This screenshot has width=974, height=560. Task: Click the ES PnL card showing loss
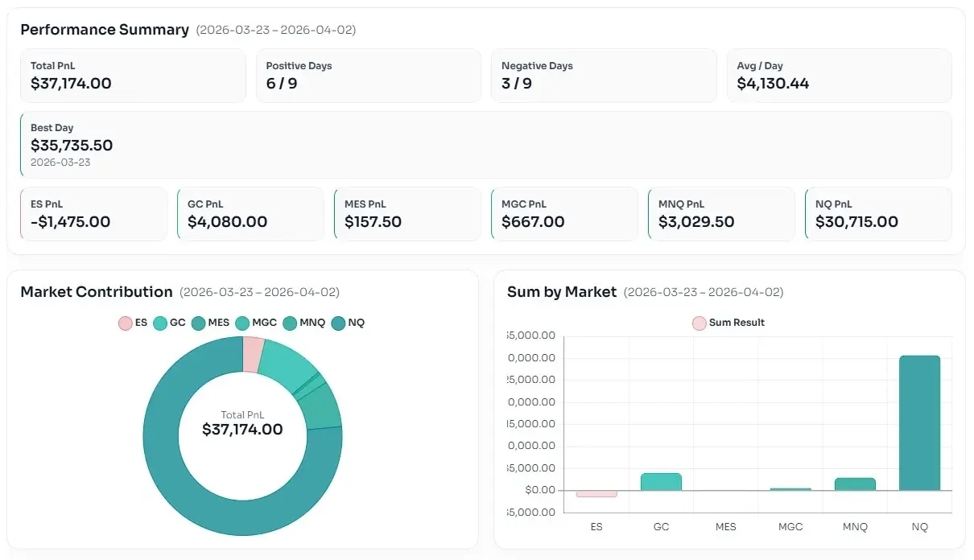pos(93,214)
